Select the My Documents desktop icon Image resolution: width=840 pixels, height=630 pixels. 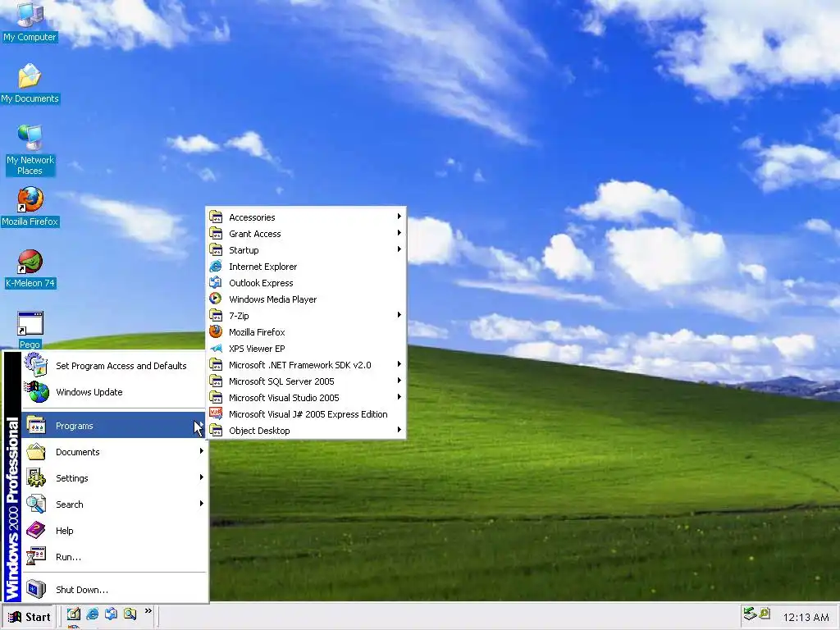[x=30, y=83]
